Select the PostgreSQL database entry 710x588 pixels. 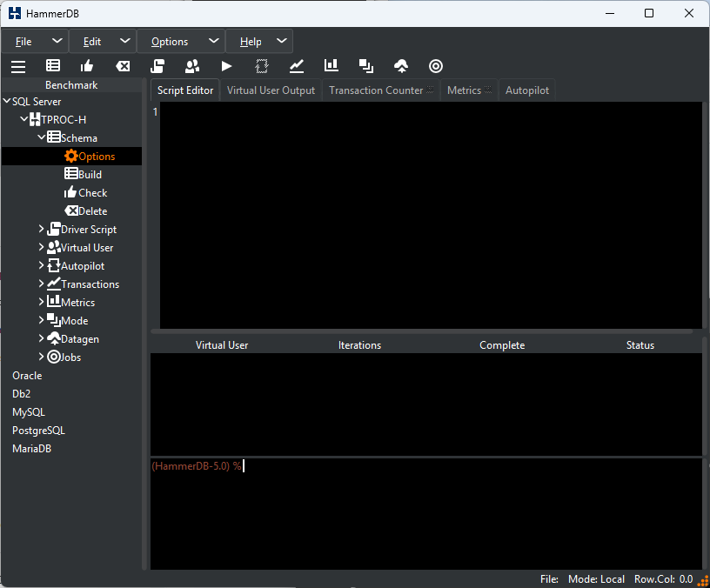pos(38,431)
